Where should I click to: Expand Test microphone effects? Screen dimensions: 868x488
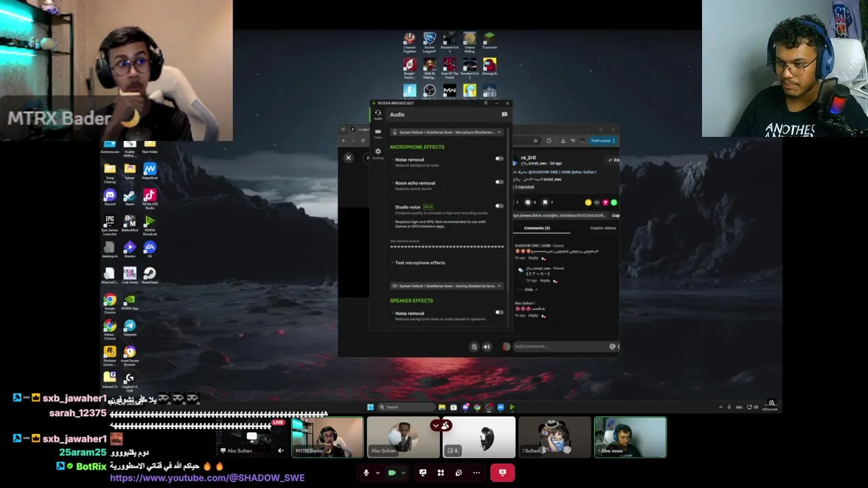click(447, 262)
